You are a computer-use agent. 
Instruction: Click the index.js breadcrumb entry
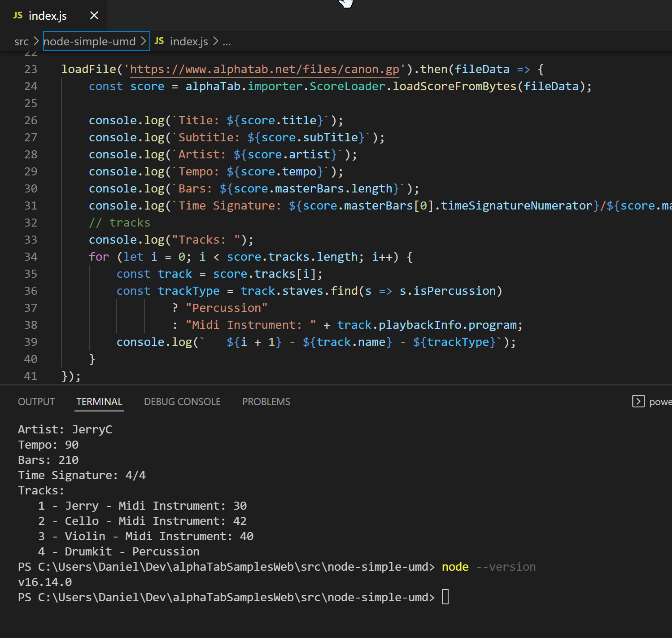188,41
